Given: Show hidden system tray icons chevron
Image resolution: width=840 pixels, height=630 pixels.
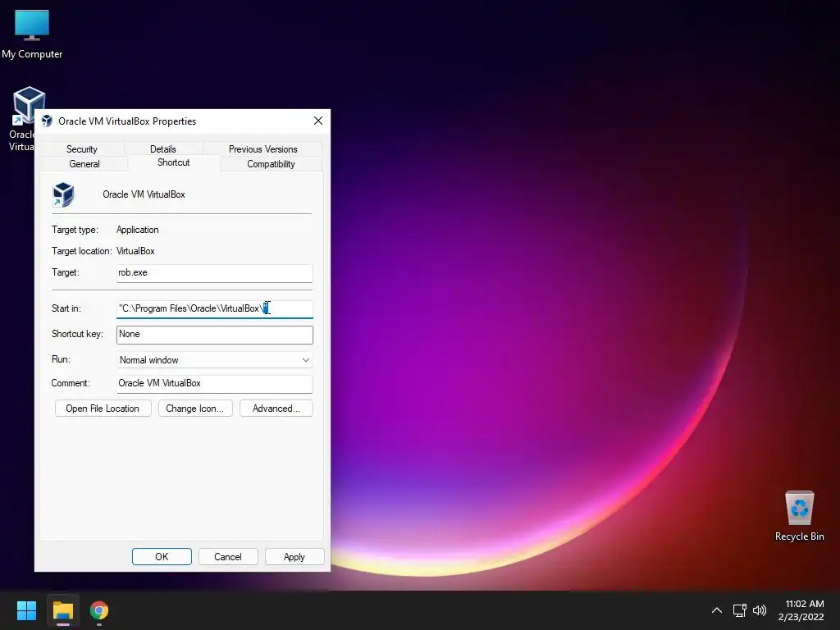Looking at the screenshot, I should pyautogui.click(x=716, y=610).
